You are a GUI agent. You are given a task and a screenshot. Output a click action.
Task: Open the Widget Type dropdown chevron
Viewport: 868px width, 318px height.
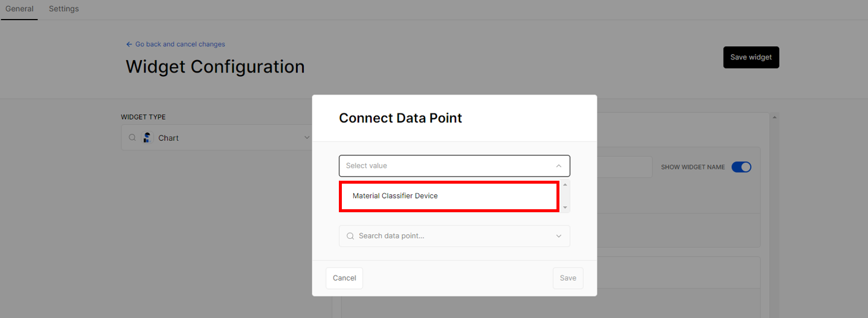coord(307,137)
